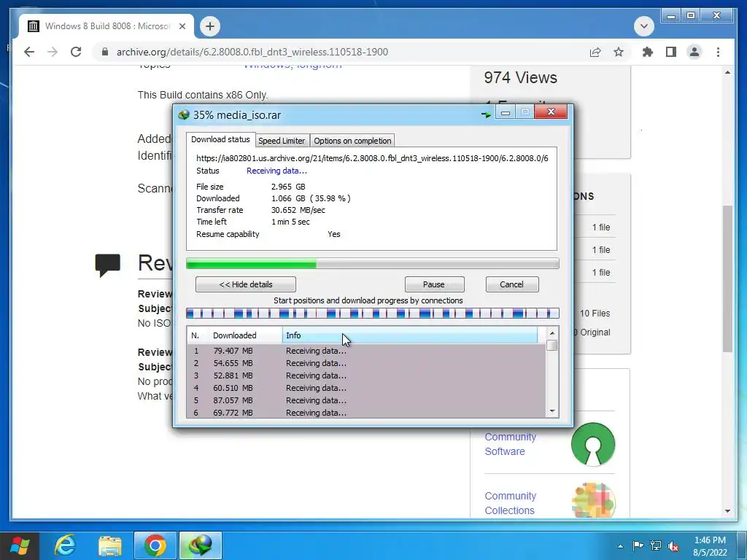Pause the media_iso.rar download
Image resolution: width=747 pixels, height=560 pixels.
[434, 284]
